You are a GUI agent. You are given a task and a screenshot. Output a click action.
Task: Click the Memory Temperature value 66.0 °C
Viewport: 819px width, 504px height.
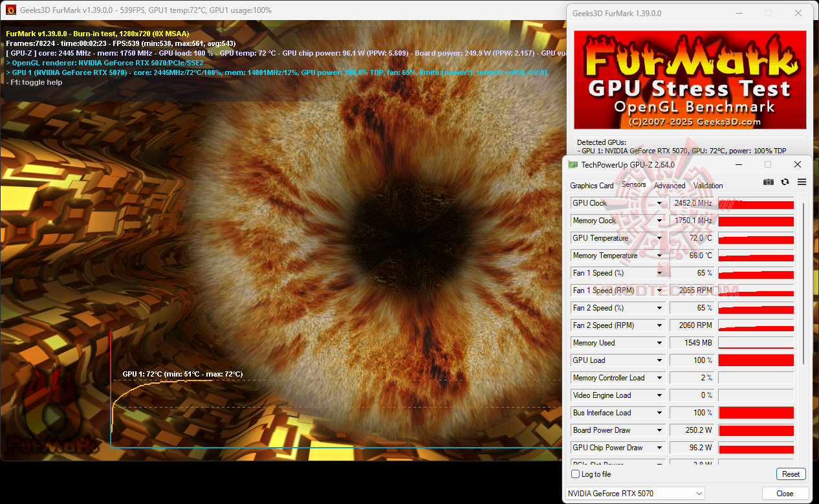pyautogui.click(x=692, y=256)
